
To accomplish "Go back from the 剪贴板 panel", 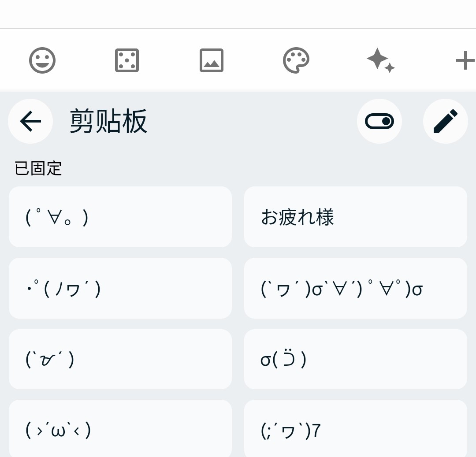I will tap(30, 121).
